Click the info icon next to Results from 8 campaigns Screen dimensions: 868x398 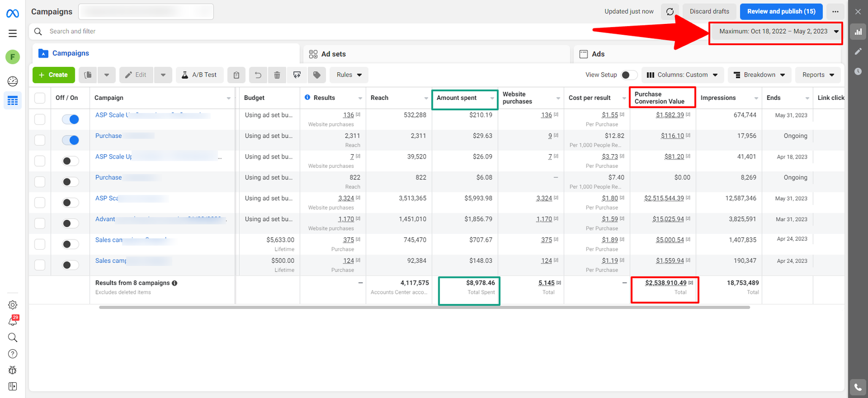pos(175,283)
